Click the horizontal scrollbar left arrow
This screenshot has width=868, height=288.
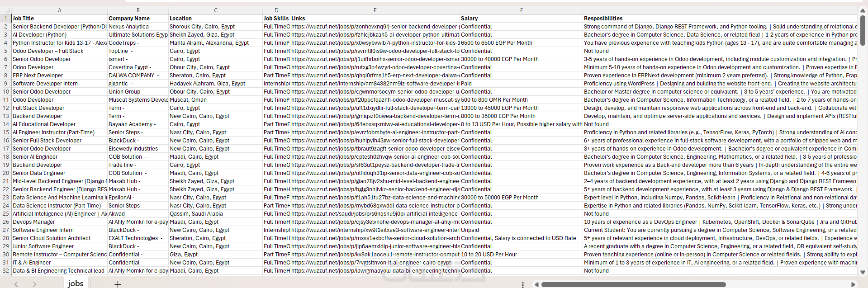(536, 284)
